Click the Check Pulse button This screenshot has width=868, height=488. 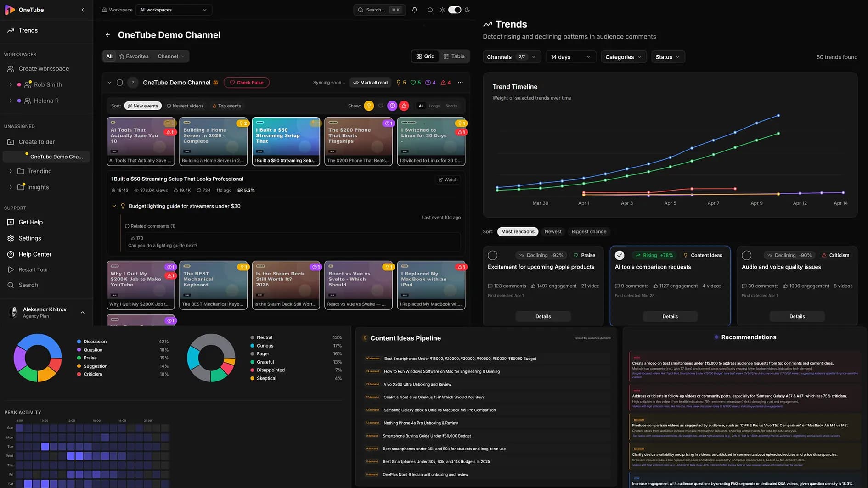click(x=247, y=83)
